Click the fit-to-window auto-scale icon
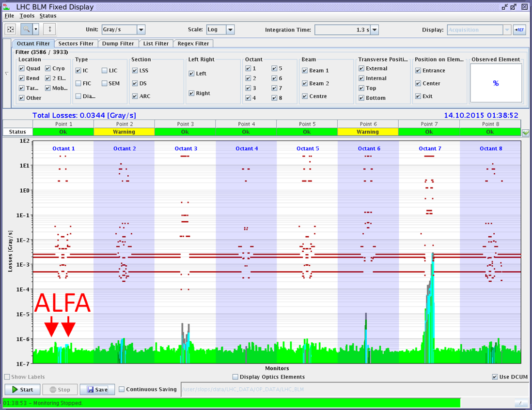 point(10,29)
